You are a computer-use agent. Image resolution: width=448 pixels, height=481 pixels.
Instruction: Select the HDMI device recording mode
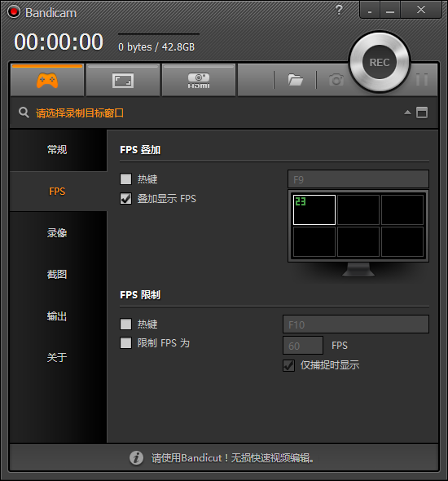click(x=199, y=81)
